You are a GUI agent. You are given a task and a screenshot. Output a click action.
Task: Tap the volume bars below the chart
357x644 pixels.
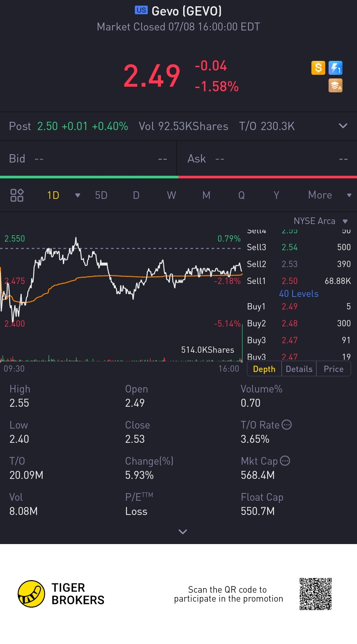(121, 358)
